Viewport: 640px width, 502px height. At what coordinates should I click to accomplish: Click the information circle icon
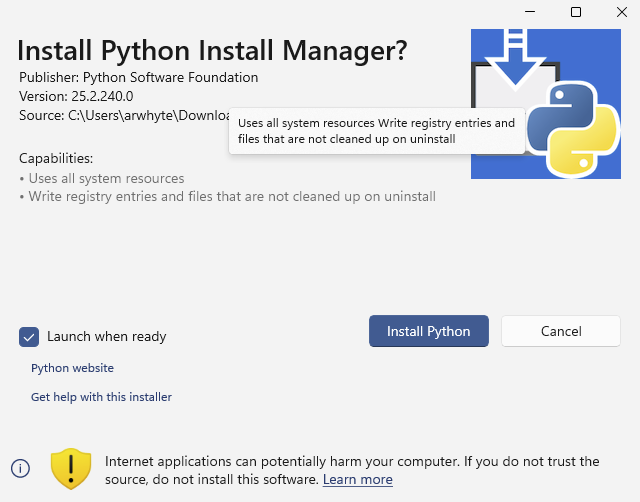(20, 468)
